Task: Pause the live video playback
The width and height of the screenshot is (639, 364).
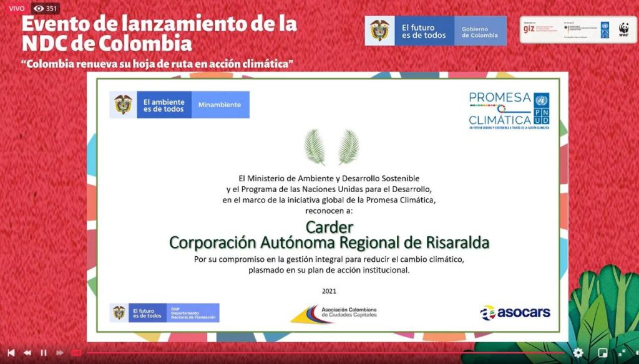Action: click(x=44, y=353)
